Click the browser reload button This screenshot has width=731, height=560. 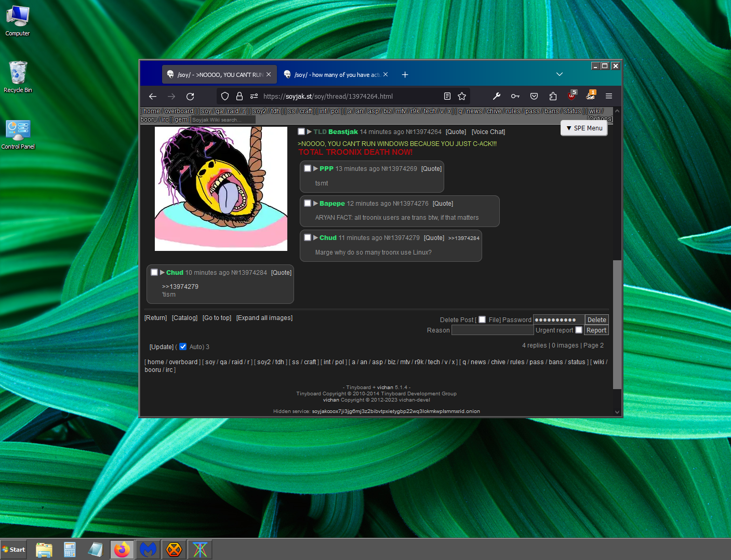click(x=190, y=96)
